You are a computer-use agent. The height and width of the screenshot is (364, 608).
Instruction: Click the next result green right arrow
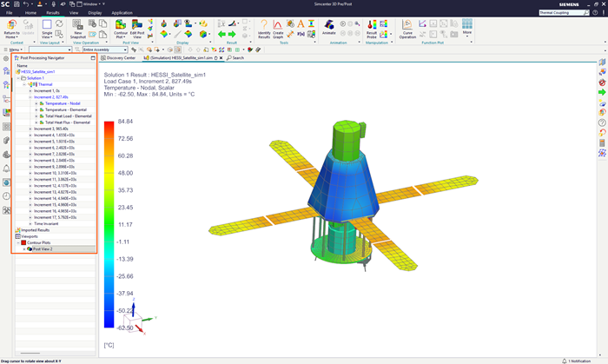click(x=232, y=34)
